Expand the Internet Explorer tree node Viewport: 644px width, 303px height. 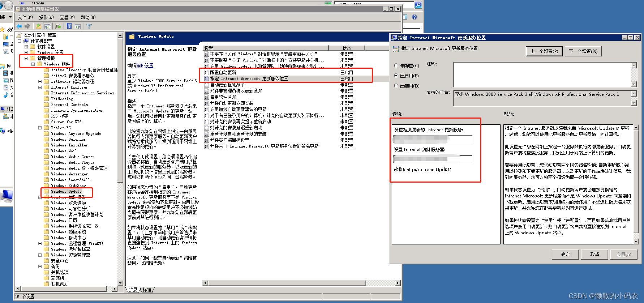[40, 87]
